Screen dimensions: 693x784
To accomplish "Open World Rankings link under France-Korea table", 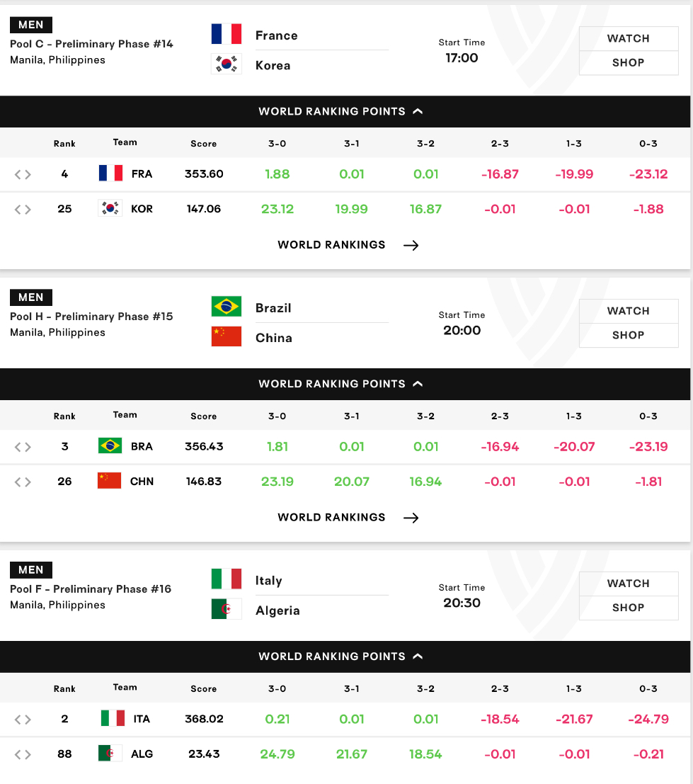I will click(348, 245).
